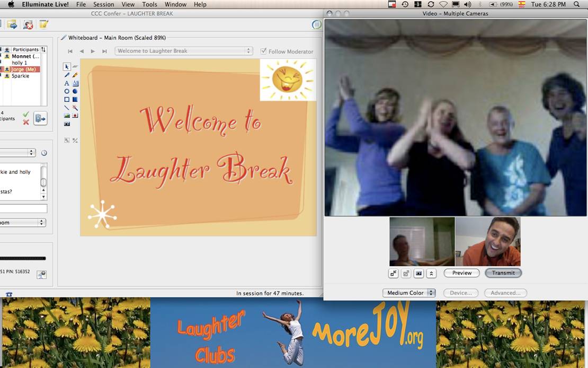Toggle the Transmit button off
The height and width of the screenshot is (368, 588).
tap(503, 273)
